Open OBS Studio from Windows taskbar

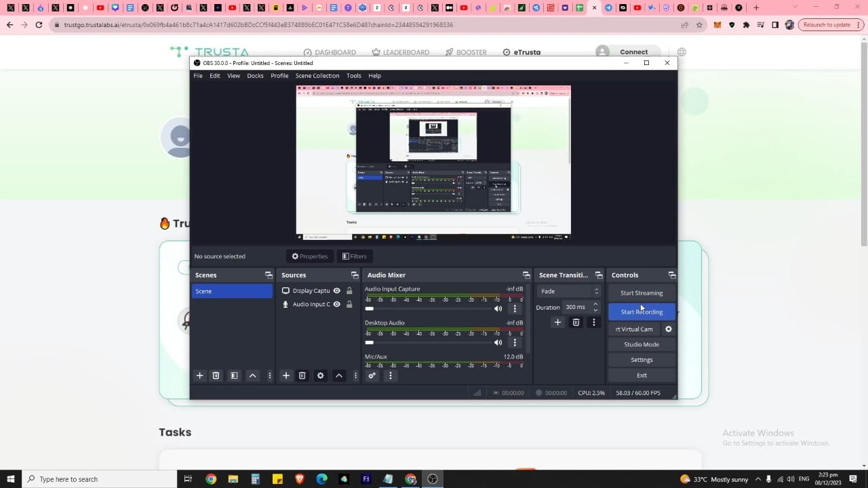tap(433, 479)
